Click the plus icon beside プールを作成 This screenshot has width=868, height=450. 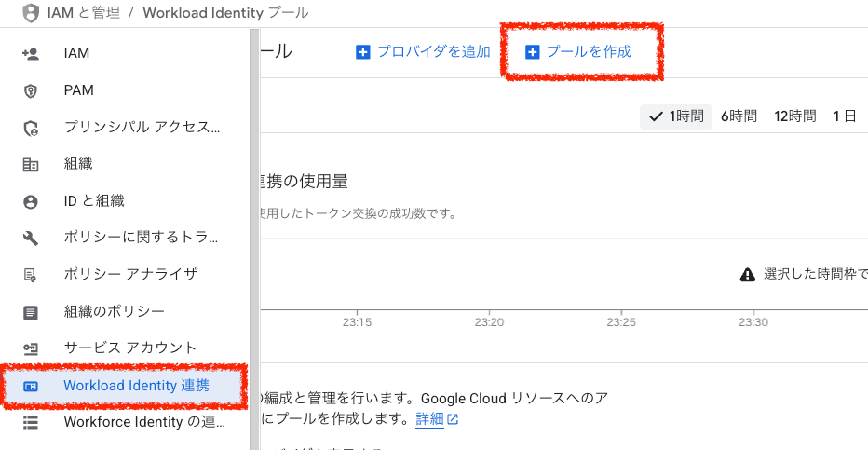click(532, 52)
